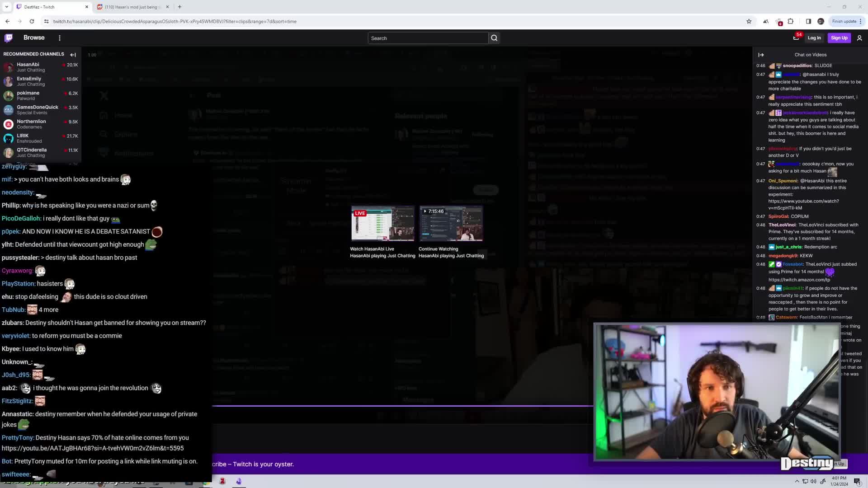Click snoopadillios username in video chat
Viewport: 868px width, 488px height.
tap(797, 66)
